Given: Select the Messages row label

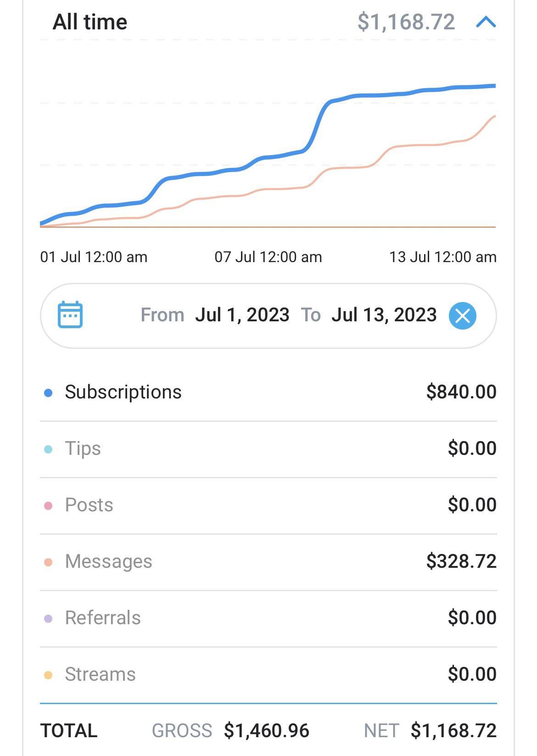Looking at the screenshot, I should tap(109, 561).
